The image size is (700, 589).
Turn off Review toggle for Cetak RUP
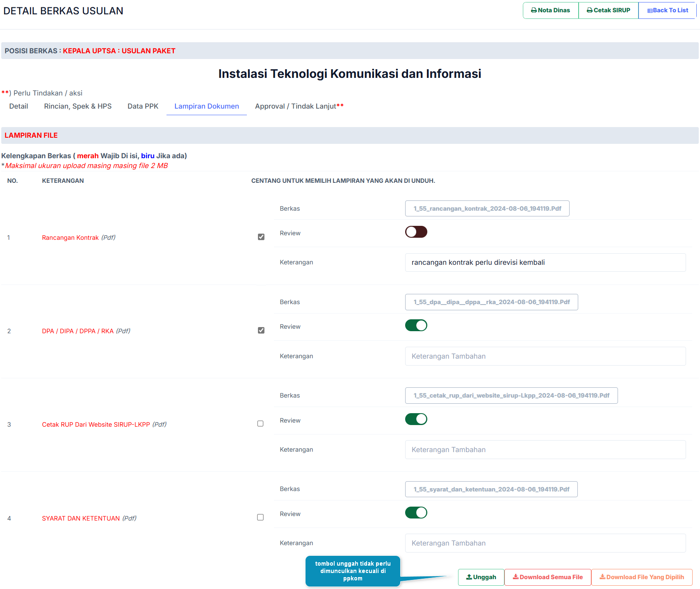[416, 419]
